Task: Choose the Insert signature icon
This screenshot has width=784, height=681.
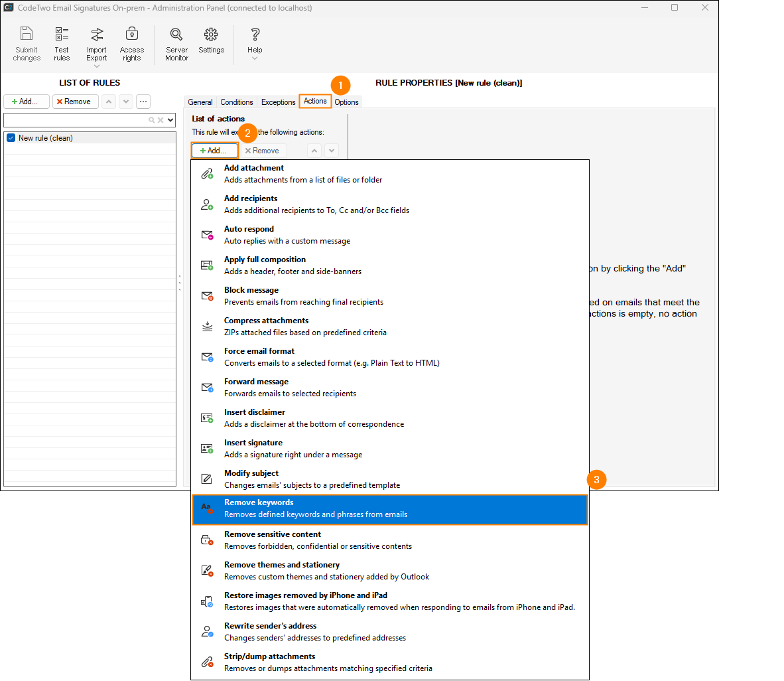Action: point(207,449)
